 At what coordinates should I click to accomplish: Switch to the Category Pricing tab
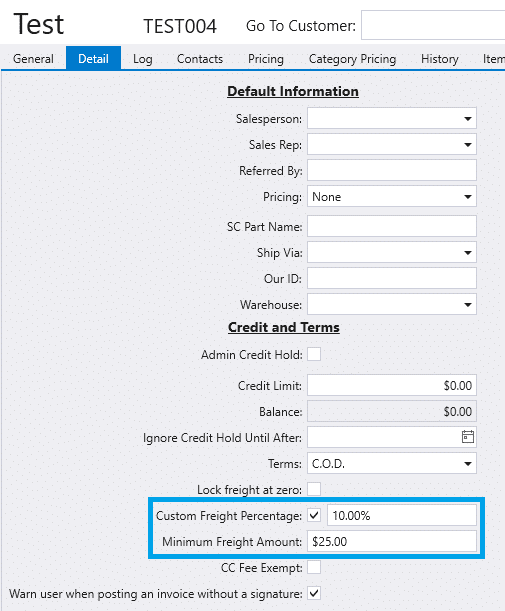352,58
